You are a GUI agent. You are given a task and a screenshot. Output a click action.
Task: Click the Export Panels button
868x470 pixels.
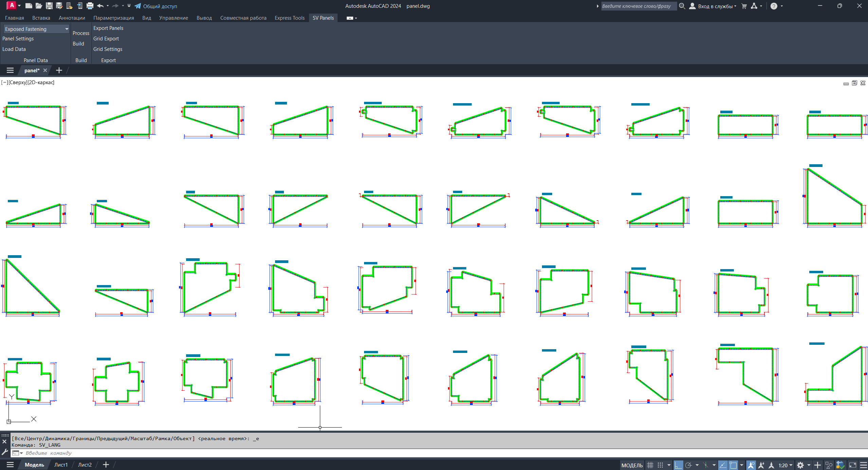108,28
